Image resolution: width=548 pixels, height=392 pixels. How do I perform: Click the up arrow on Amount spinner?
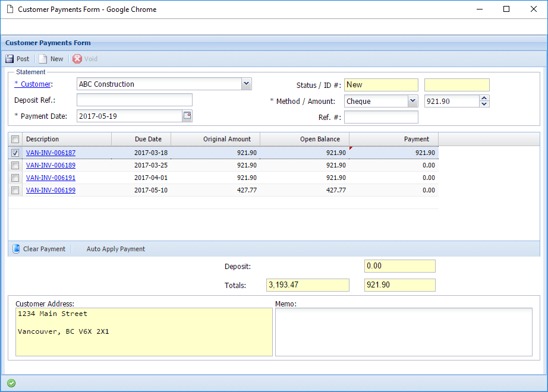[483, 99]
